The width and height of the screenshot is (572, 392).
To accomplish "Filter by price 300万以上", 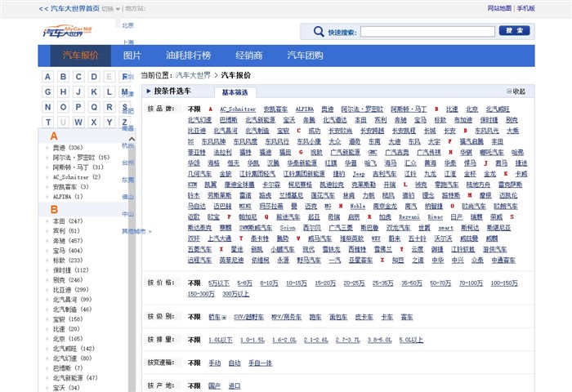I will point(235,293).
